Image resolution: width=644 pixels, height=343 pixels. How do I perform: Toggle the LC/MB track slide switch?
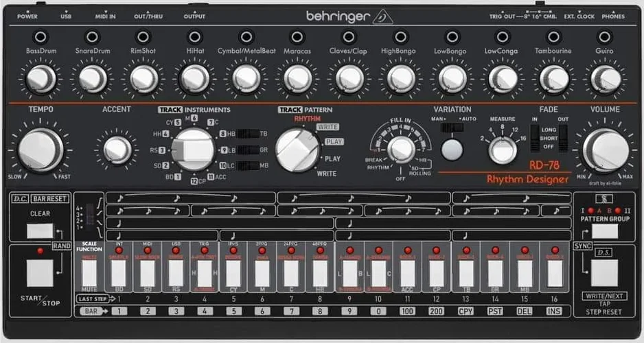[248, 166]
